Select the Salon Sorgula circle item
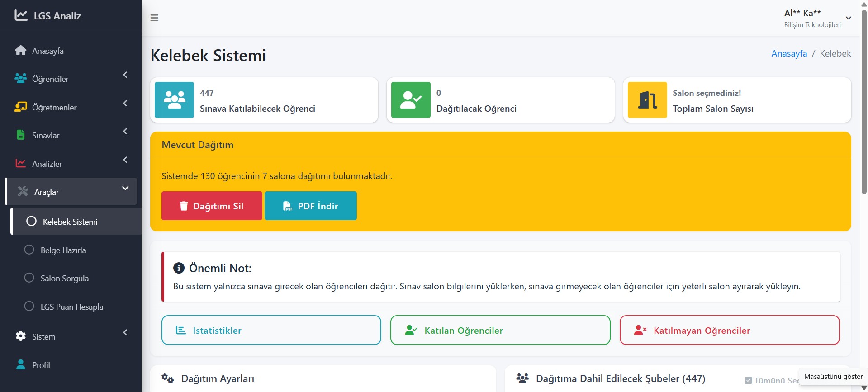Image resolution: width=868 pixels, height=392 pixels. tap(29, 278)
